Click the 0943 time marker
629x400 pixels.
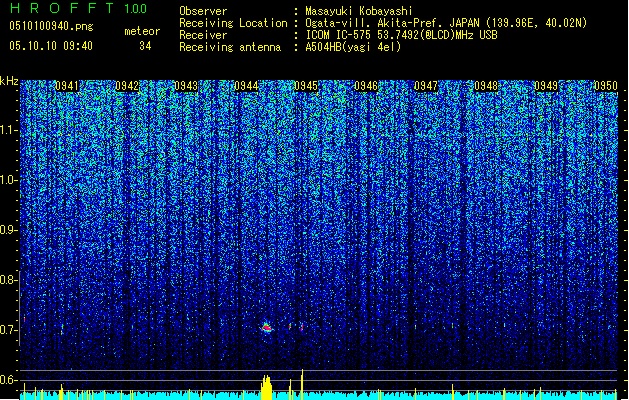point(187,86)
